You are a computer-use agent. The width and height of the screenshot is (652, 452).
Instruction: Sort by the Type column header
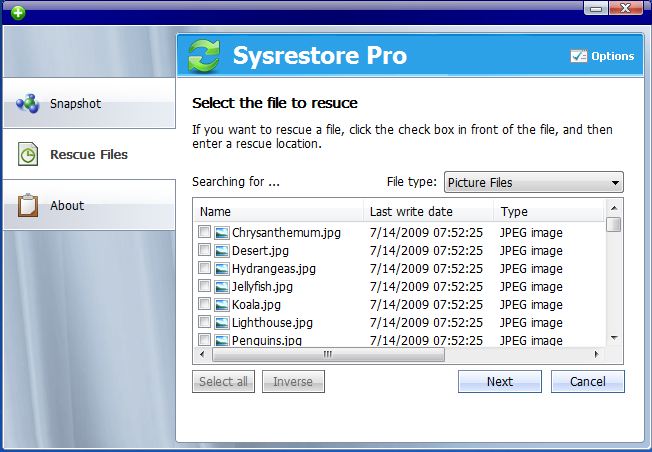point(548,211)
